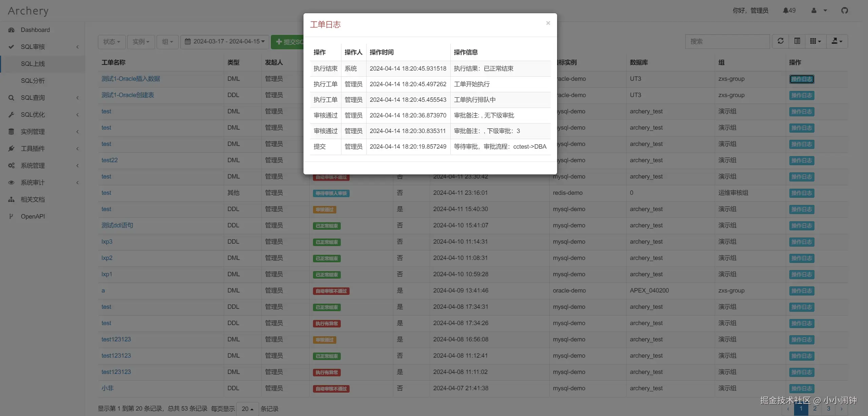868x416 pixels.
Task: Open OpenAPI from the sidebar
Action: coord(34,216)
